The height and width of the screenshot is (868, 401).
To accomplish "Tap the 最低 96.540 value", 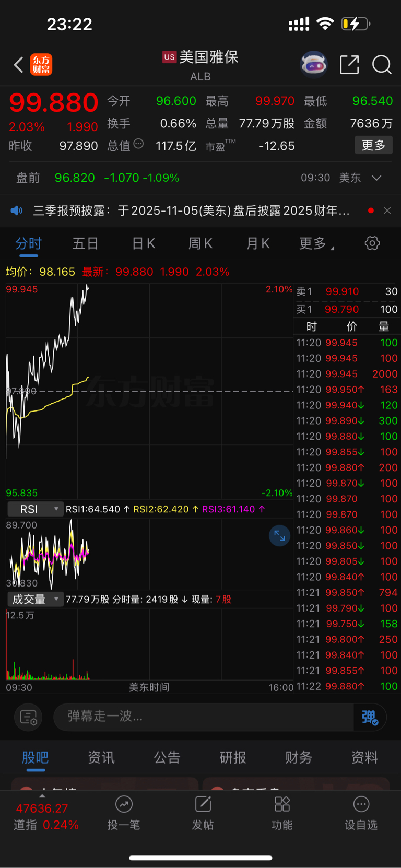I will tap(372, 101).
